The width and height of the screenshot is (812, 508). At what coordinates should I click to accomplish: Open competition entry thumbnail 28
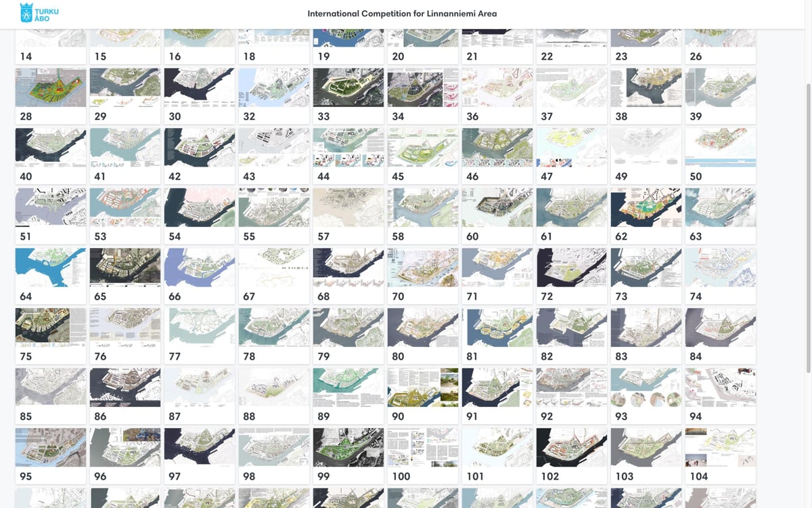click(x=51, y=87)
